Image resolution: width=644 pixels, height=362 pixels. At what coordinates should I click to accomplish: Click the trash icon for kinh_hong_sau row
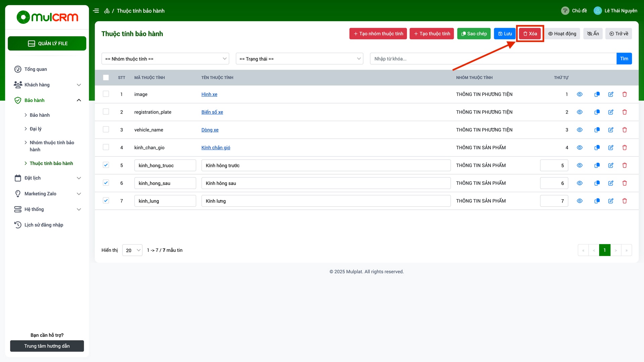(624, 183)
